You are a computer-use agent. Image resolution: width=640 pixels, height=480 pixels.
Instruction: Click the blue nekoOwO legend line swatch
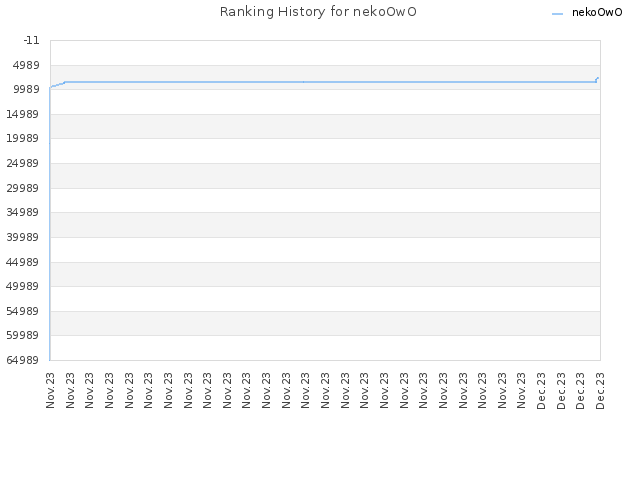click(x=557, y=14)
